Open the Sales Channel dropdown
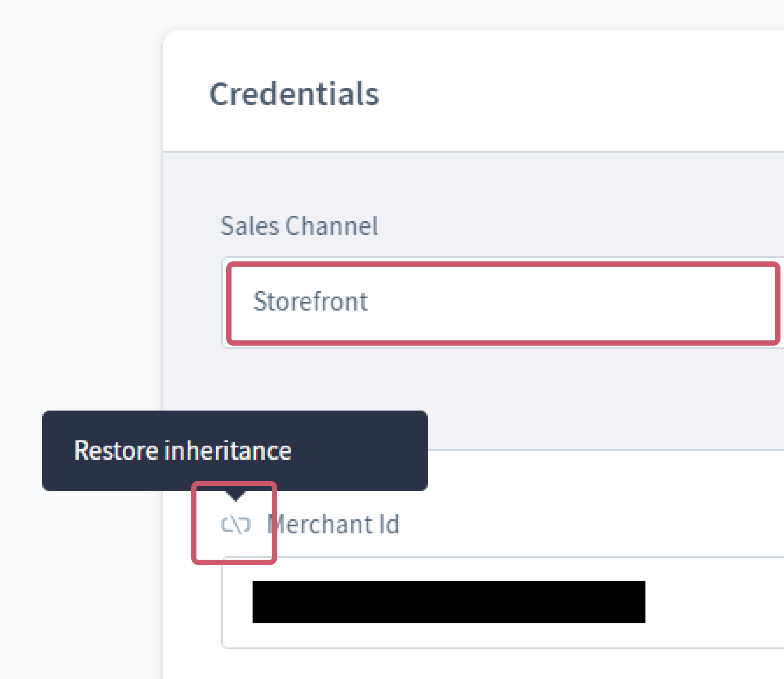 point(502,303)
